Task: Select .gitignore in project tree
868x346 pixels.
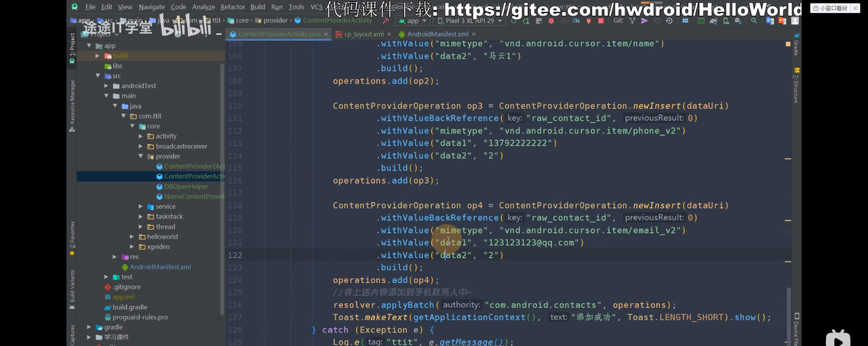Action: pyautogui.click(x=121, y=287)
